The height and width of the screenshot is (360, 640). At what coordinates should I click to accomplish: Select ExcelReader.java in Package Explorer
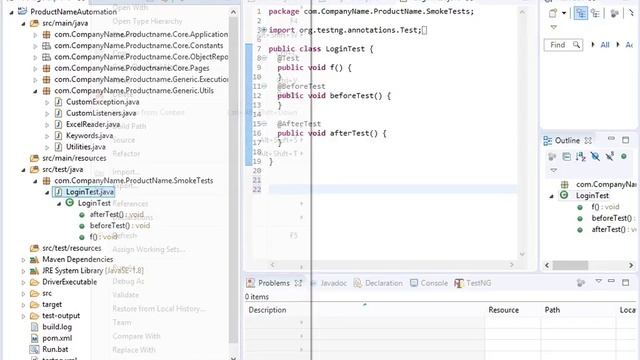[x=93, y=124]
